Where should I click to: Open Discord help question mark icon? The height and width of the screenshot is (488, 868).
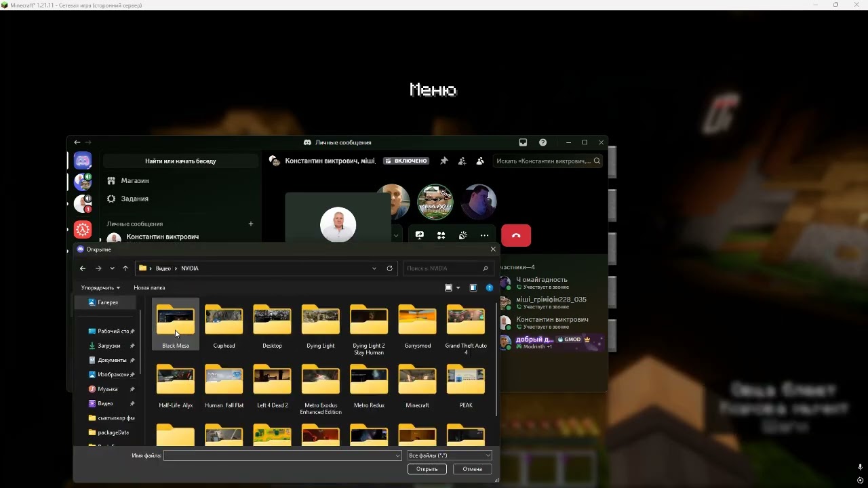(542, 142)
